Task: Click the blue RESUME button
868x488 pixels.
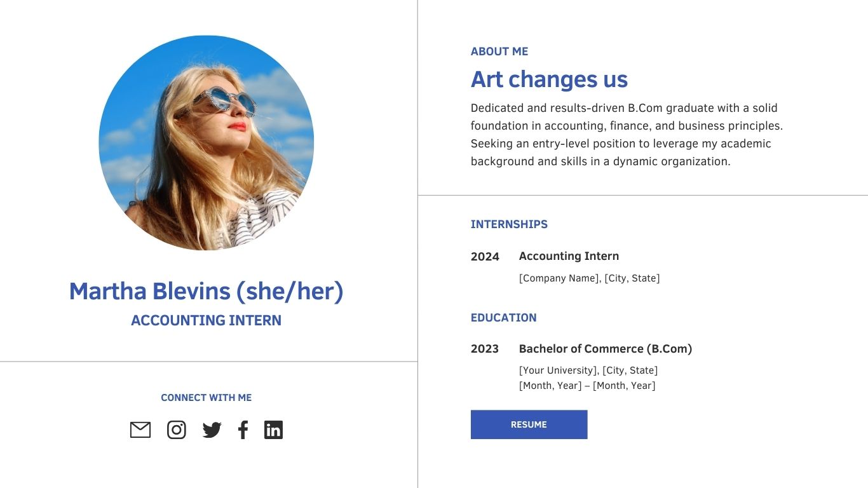Action: click(x=529, y=424)
